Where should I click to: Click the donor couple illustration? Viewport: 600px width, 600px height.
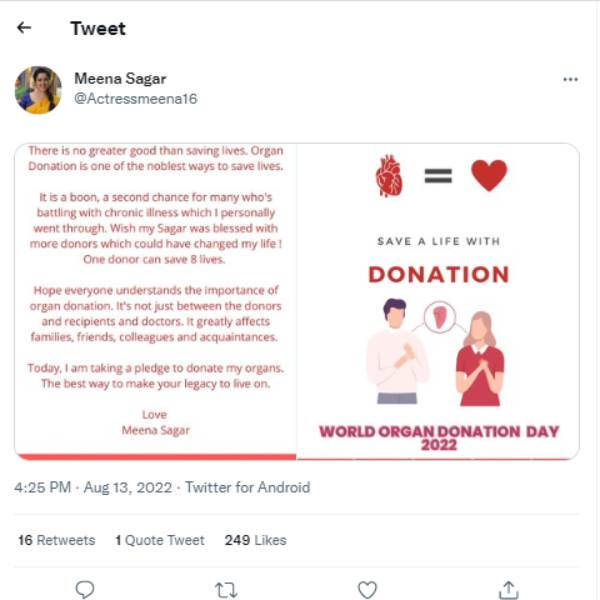pyautogui.click(x=438, y=352)
